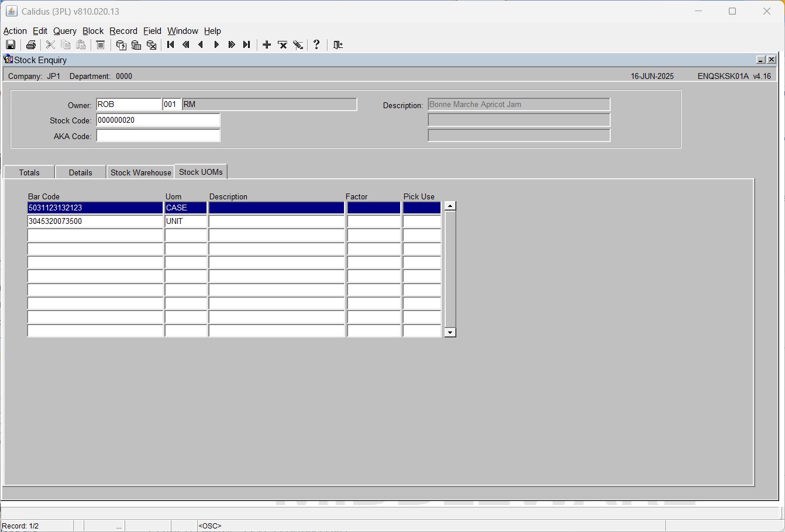This screenshot has width=785, height=532.
Task: Go to the first record arrow
Action: [x=171, y=45]
